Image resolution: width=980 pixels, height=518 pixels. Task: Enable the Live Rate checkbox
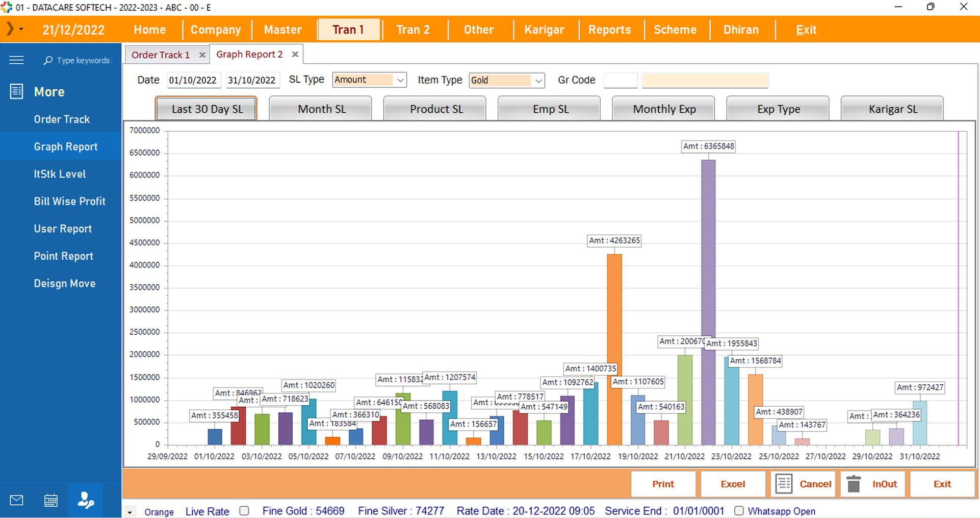coord(244,511)
